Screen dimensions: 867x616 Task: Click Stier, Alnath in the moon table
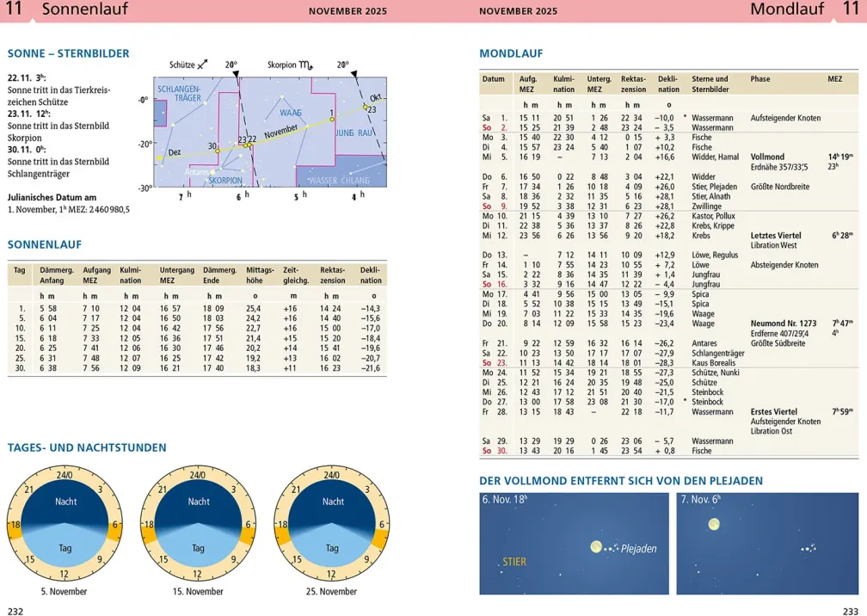[710, 196]
